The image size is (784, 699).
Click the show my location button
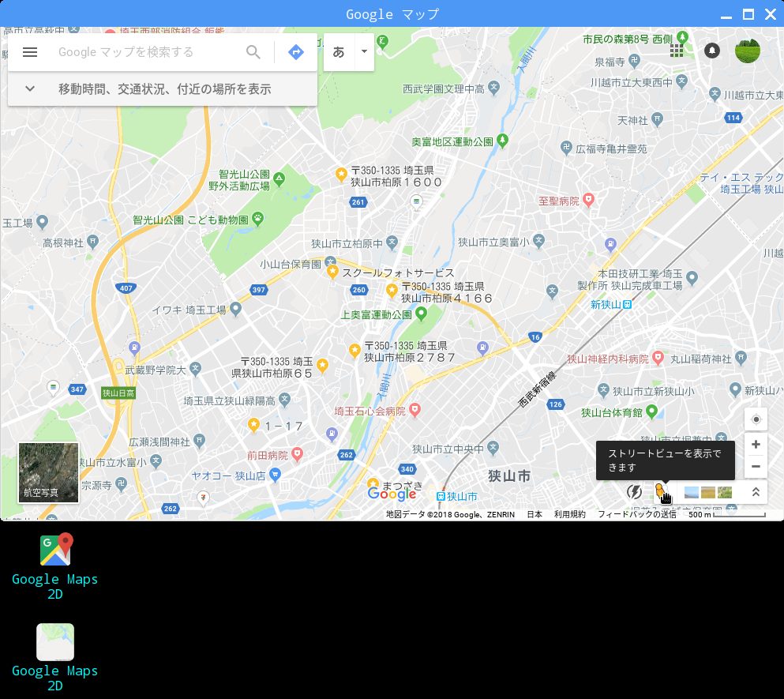tap(756, 419)
